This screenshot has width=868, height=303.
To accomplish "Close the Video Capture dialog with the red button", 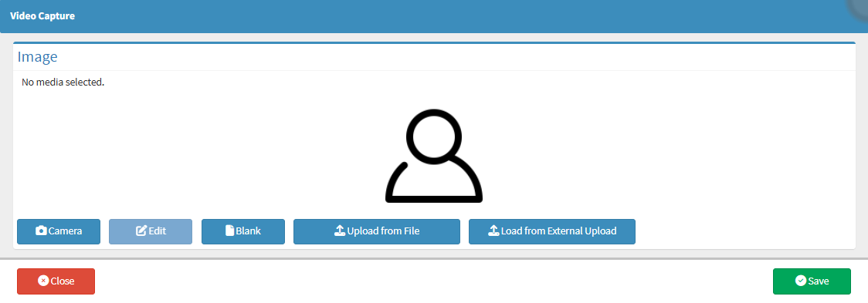I will 56,281.
